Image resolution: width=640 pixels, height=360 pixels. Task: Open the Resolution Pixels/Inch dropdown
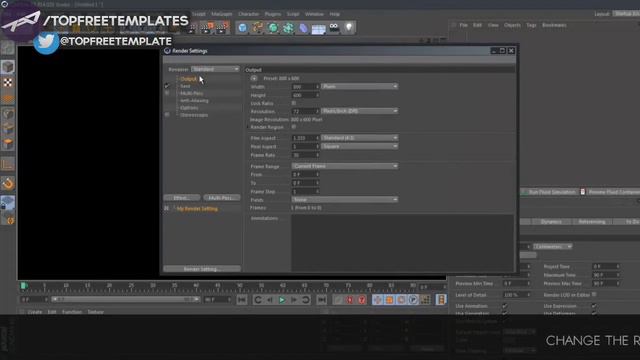tap(359, 111)
